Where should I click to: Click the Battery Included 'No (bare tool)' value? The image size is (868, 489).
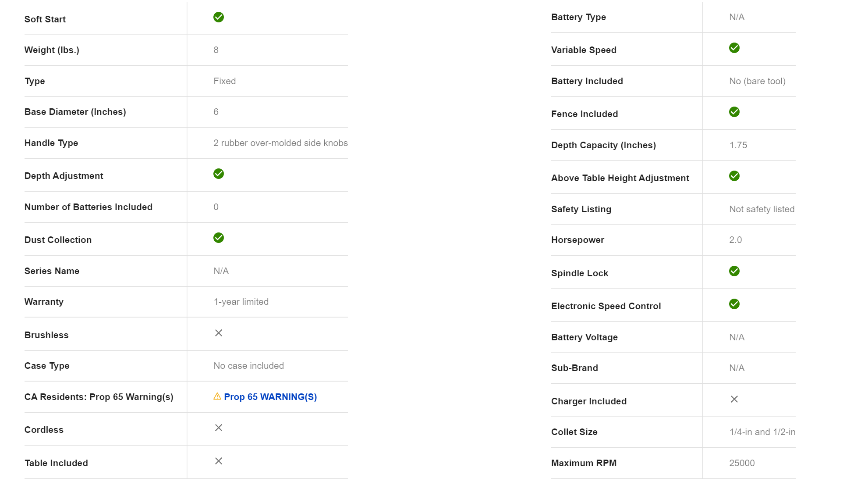pos(757,81)
